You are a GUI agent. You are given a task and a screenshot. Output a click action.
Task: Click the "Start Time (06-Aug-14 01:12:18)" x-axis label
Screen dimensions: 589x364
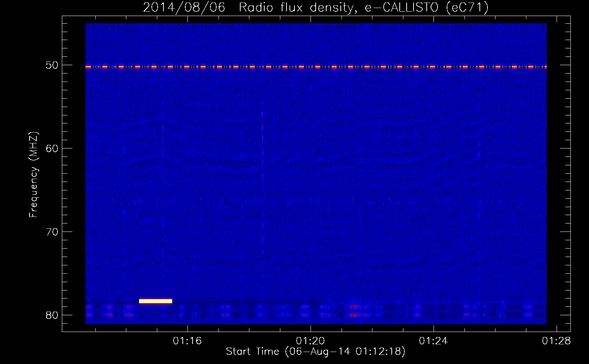coord(315,352)
